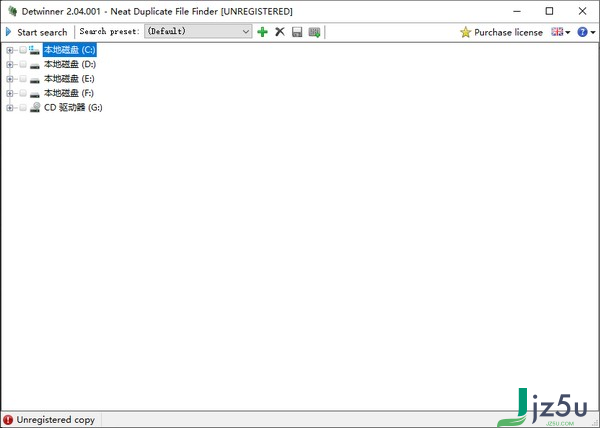600x428 pixels.
Task: Click the Start search button
Action: [36, 32]
